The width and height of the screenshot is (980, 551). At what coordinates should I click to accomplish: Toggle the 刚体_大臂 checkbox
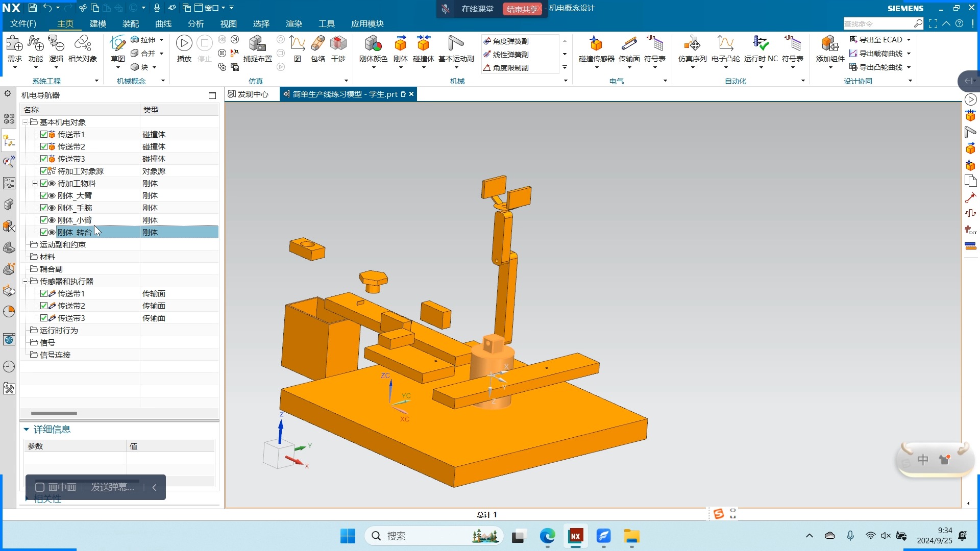point(44,195)
